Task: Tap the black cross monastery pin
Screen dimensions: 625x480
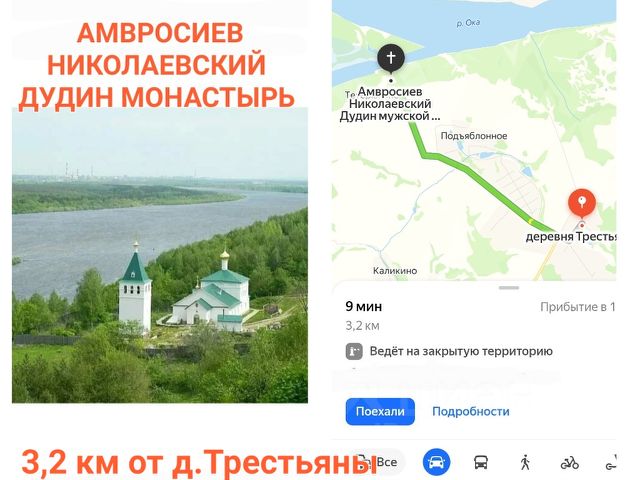Action: pos(391,59)
